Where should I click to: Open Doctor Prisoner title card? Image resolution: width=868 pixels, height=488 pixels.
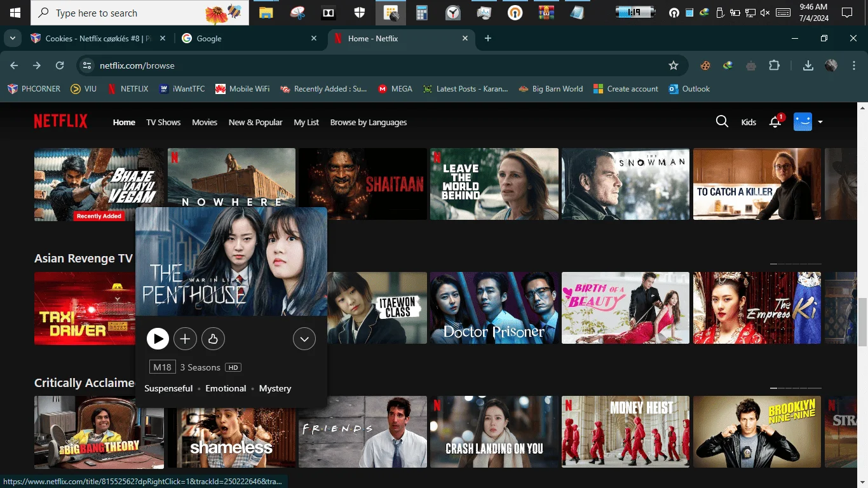[494, 308]
